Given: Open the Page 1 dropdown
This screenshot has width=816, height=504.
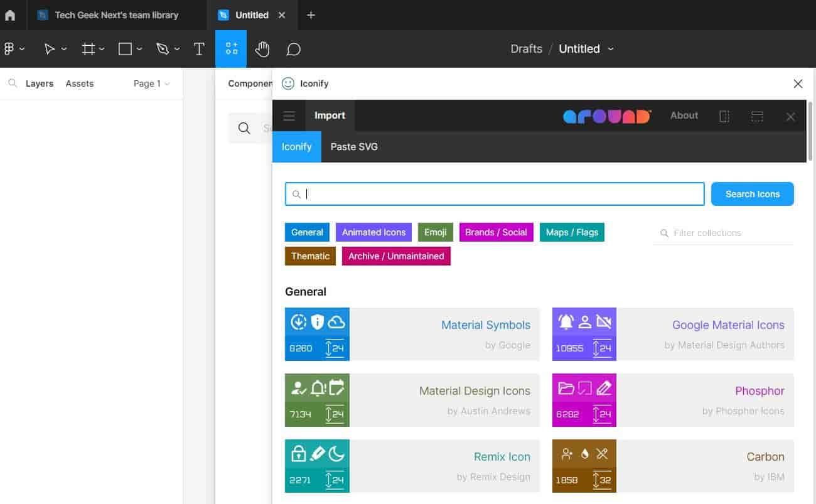Looking at the screenshot, I should coord(151,83).
